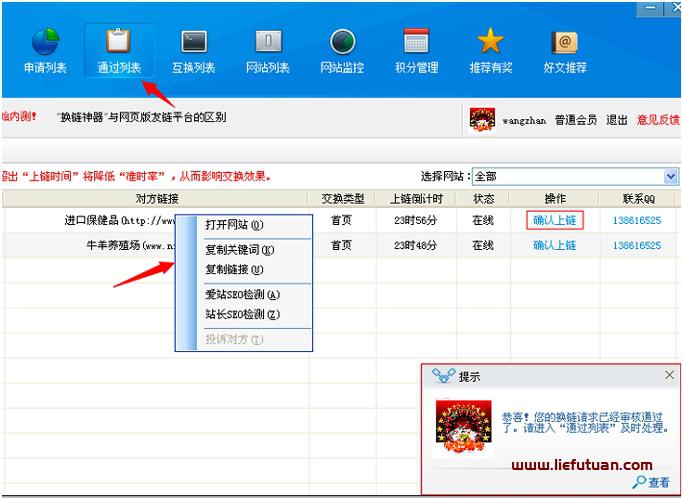The width and height of the screenshot is (683, 500).
Task: Click 首页 type in 进口保健品 row
Action: click(341, 220)
